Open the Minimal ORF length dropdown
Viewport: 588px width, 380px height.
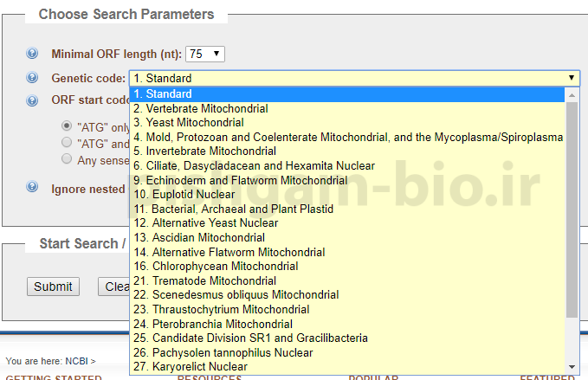tap(205, 54)
